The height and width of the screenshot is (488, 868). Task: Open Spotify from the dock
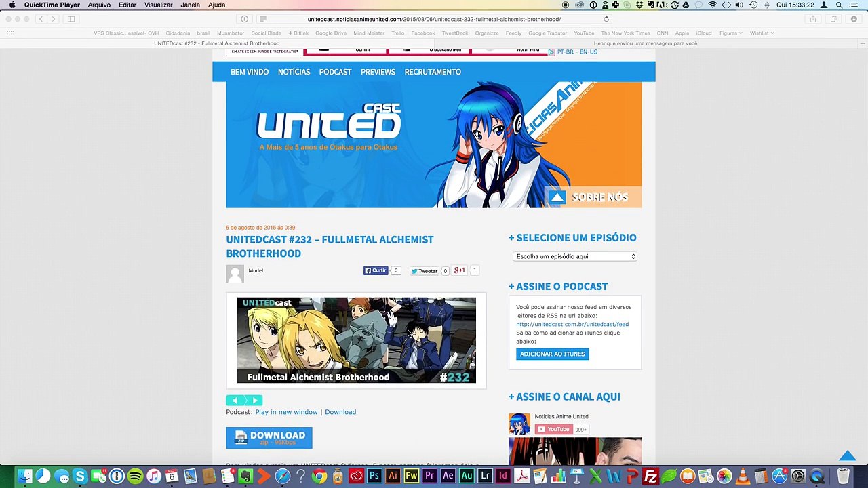[136, 476]
